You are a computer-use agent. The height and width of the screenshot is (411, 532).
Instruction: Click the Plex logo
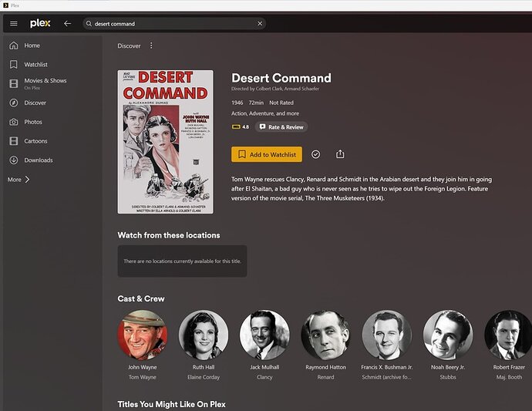(x=40, y=23)
